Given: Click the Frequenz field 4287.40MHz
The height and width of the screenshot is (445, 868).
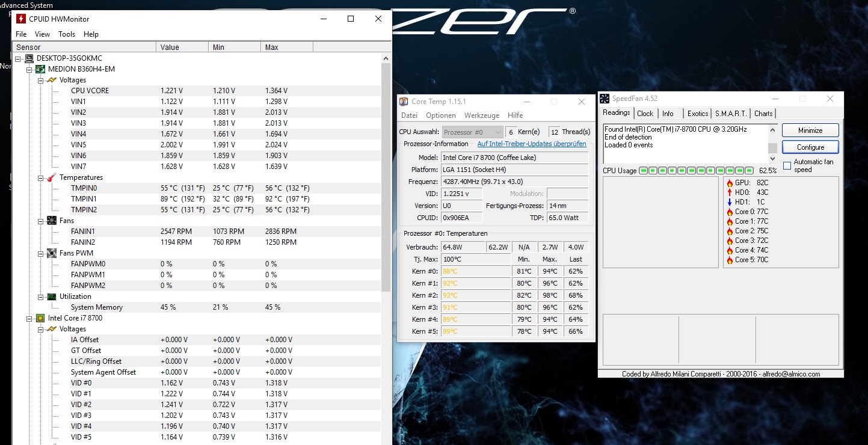Looking at the screenshot, I should pos(515,182).
